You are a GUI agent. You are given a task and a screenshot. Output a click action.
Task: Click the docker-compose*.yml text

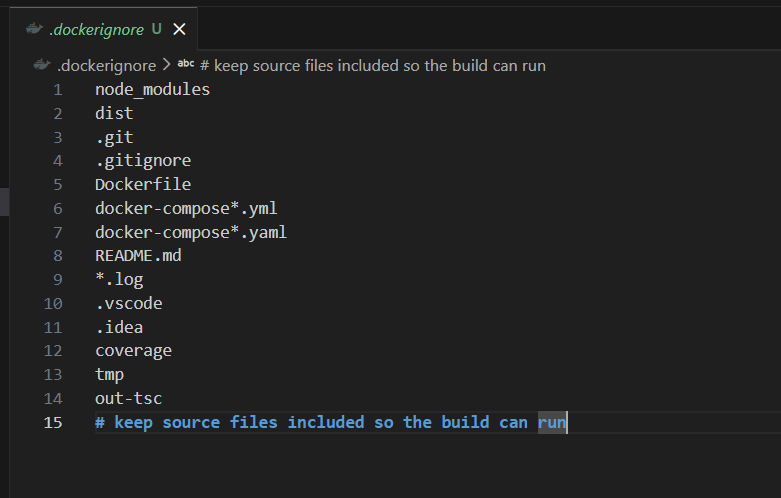tap(186, 208)
